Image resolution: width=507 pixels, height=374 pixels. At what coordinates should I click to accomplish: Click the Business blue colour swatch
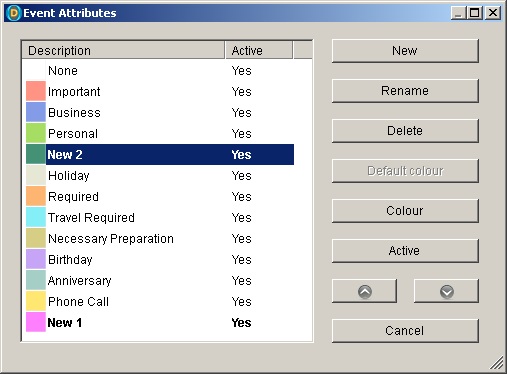coord(36,112)
